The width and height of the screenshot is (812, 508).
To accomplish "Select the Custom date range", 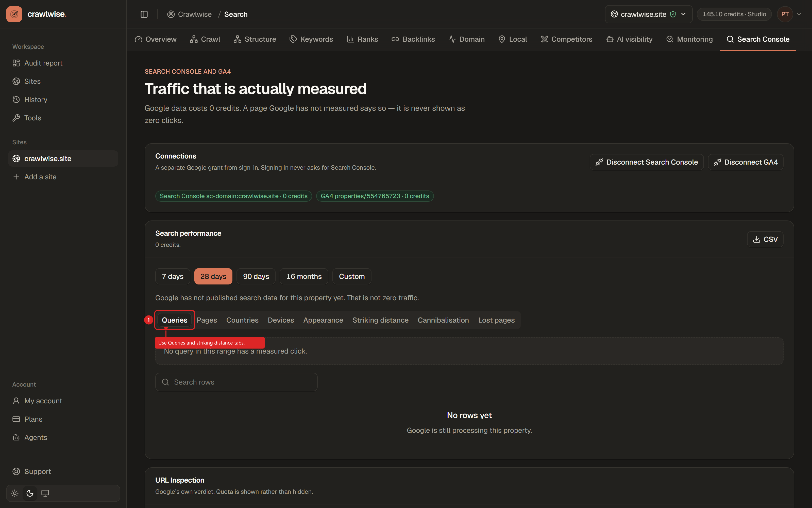I will (352, 277).
